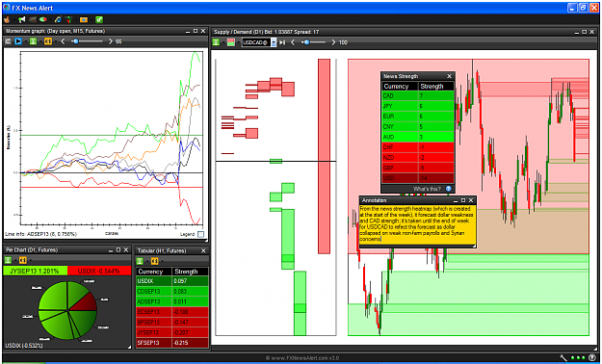
Task: Click the skip-to-end button in Supply/Demand toolbar
Action: tap(282, 42)
